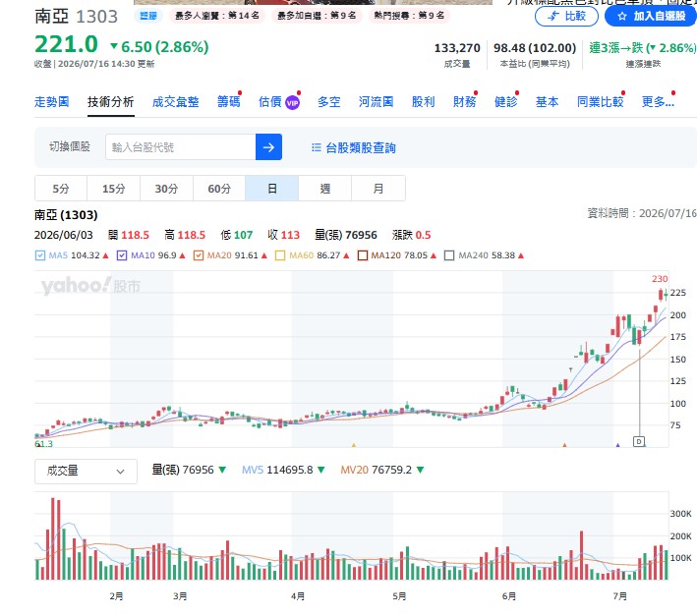
Task: Click the 最多人瀏覽 第14名 badge
Action: (217, 16)
